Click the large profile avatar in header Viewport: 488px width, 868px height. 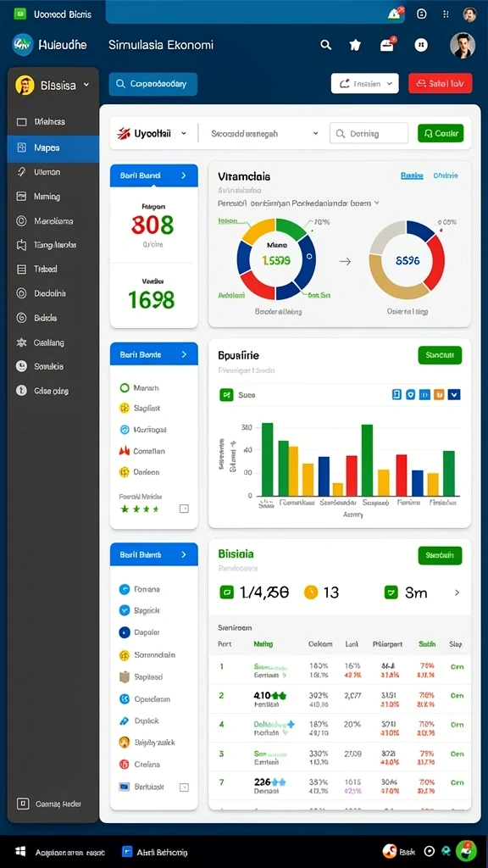pos(463,46)
